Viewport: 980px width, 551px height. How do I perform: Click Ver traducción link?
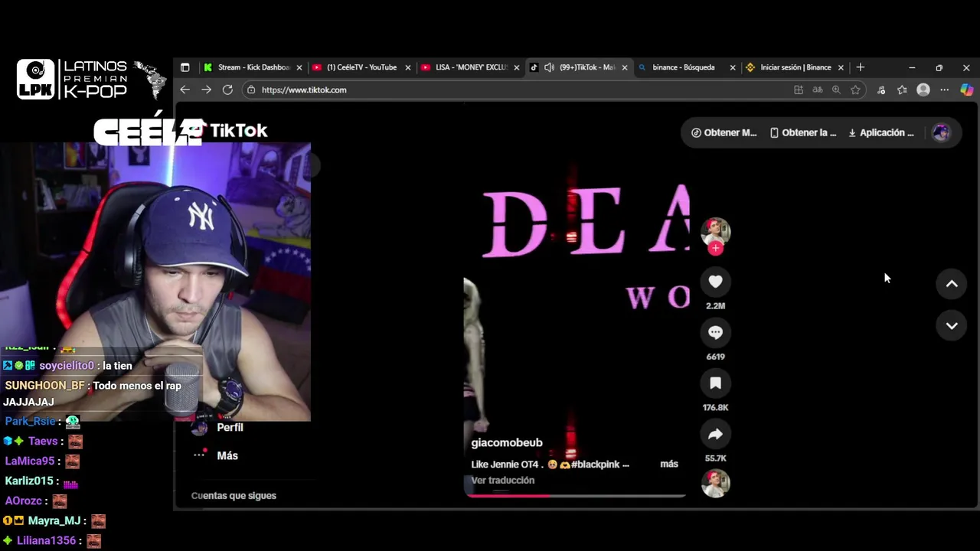(502, 480)
